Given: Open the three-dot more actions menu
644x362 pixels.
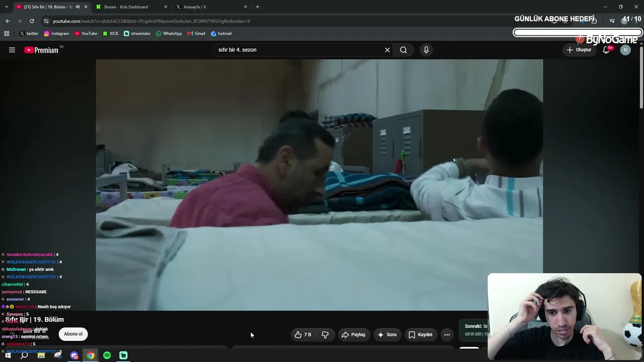Looking at the screenshot, I should (447, 334).
